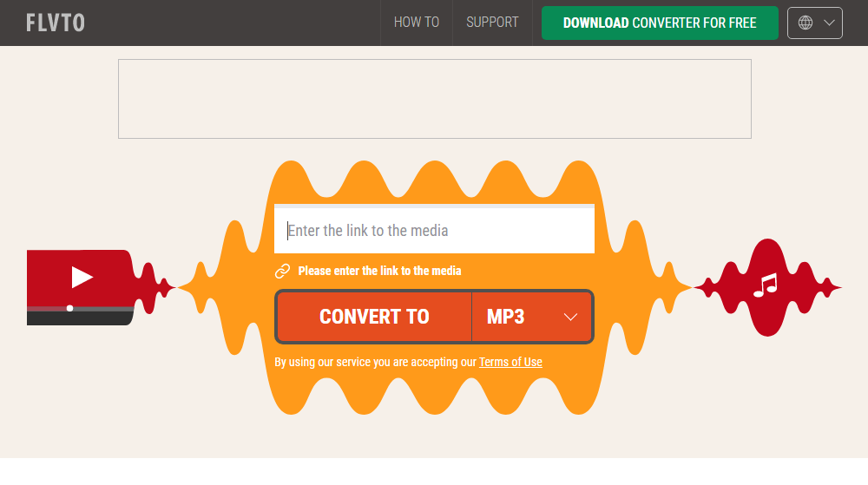Click the CONVERT TO button
This screenshot has width=868, height=485.
point(374,317)
